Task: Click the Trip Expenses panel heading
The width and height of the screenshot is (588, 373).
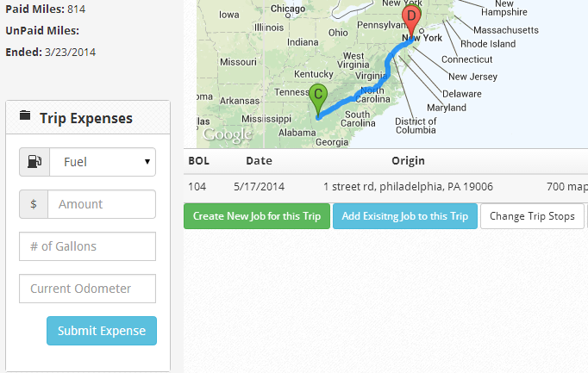Action: click(x=86, y=118)
